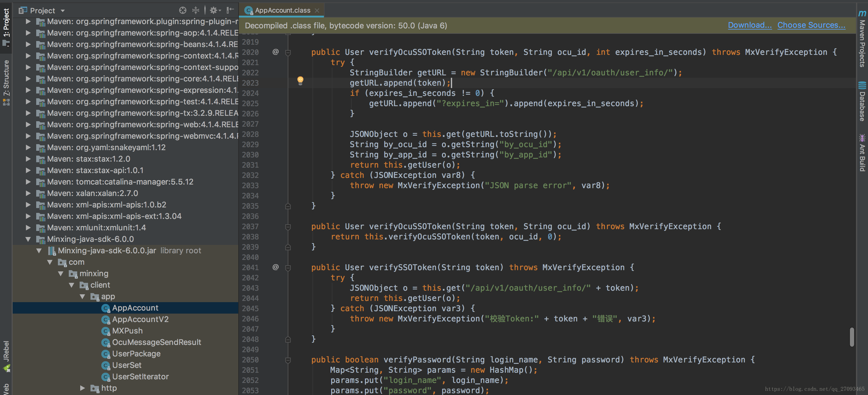Collapse the app package node
The image size is (868, 395).
click(x=82, y=296)
